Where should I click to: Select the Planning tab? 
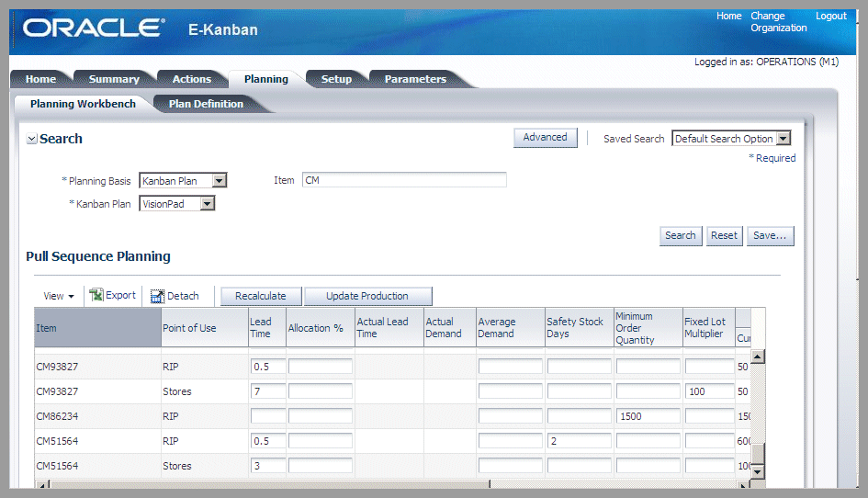[x=266, y=79]
